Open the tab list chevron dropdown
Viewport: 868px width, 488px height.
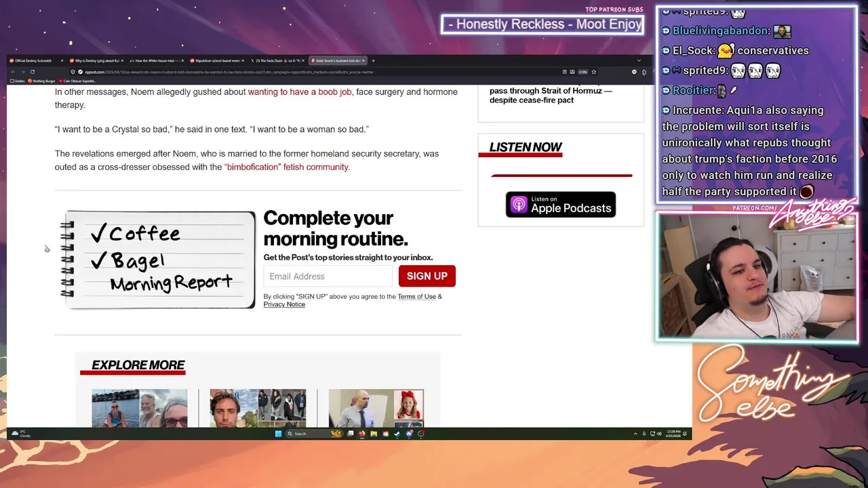pos(639,60)
